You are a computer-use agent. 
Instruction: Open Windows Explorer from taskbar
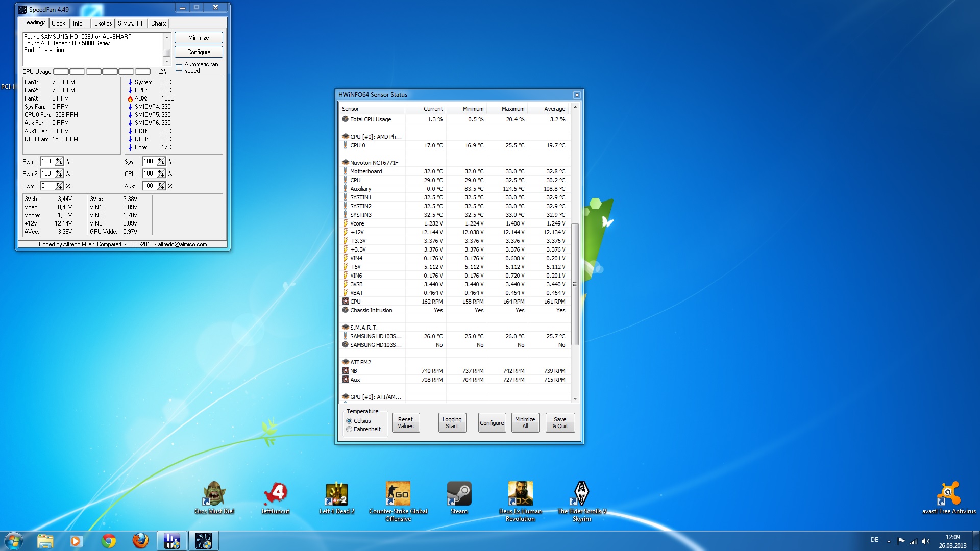coord(45,541)
